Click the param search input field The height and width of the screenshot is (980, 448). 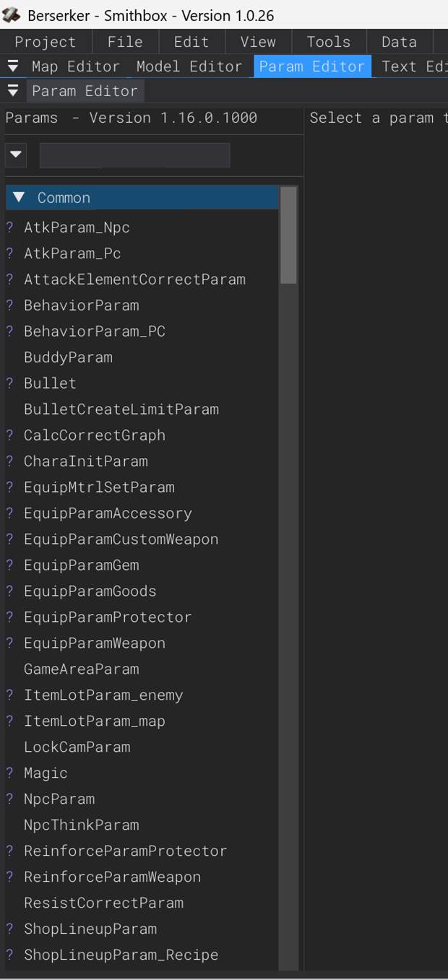(134, 155)
